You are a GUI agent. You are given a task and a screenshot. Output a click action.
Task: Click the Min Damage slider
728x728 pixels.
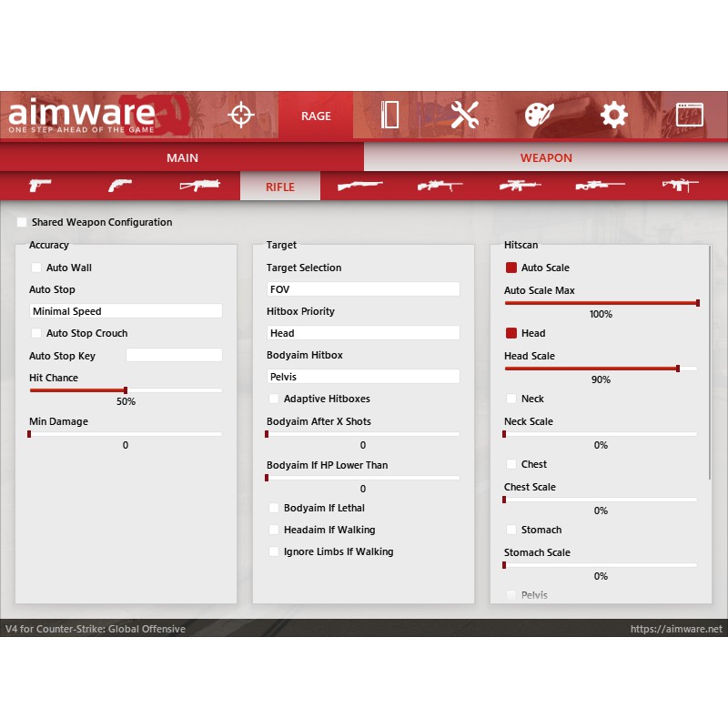126,434
